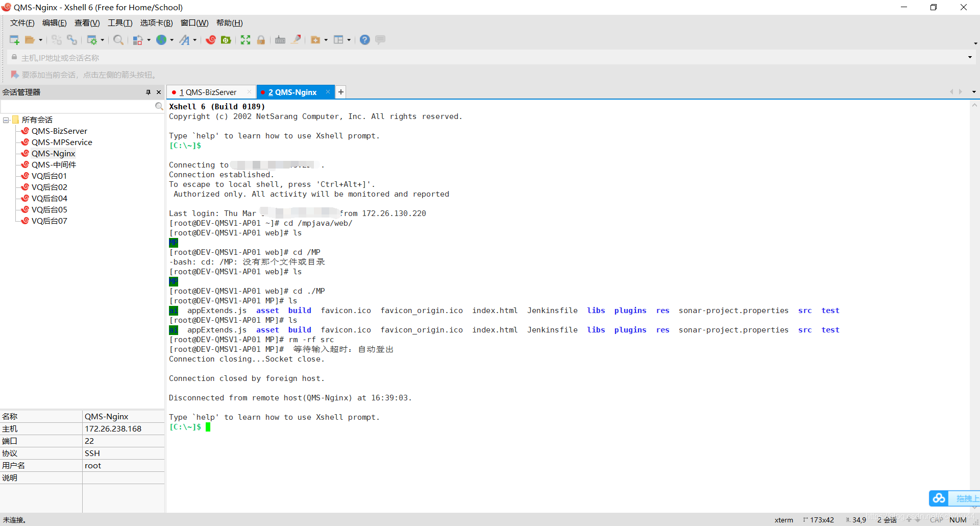The image size is (980, 526).
Task: Click the session manager search magnifier icon
Action: [159, 106]
